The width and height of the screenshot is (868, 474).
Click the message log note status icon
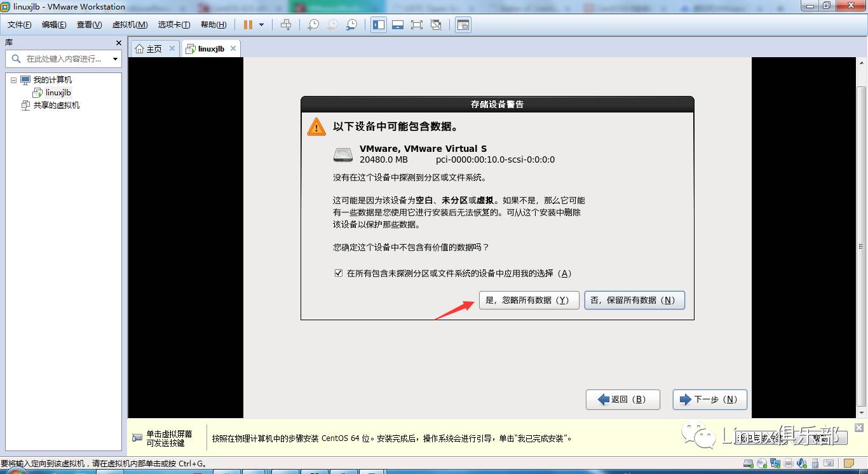click(849, 463)
